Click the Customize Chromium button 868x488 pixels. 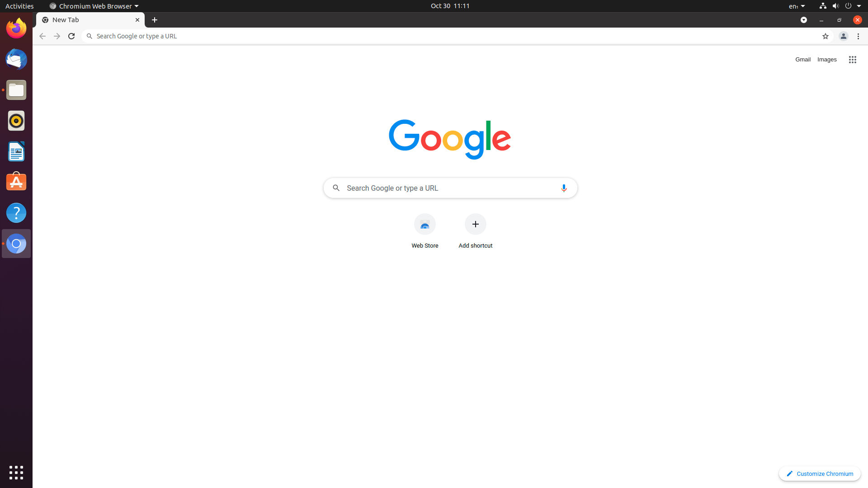pos(820,473)
